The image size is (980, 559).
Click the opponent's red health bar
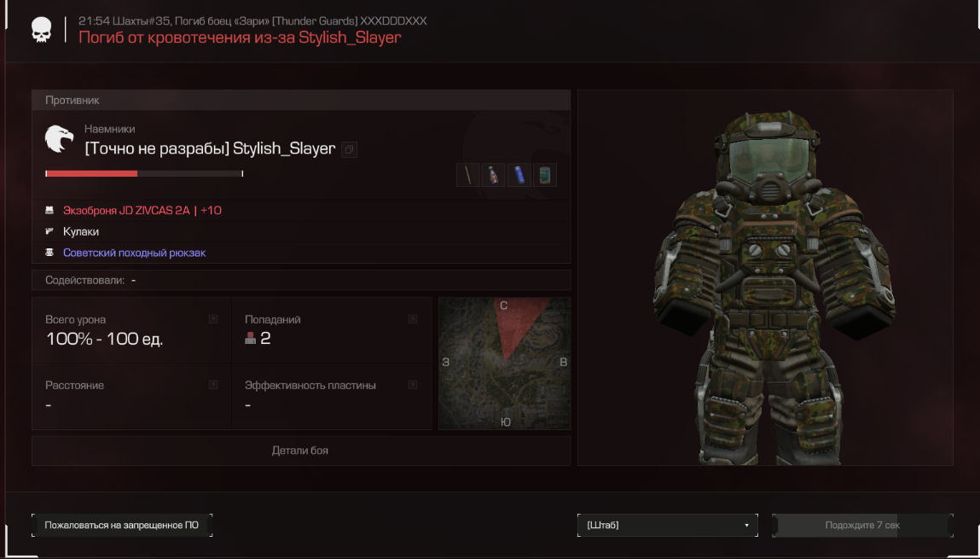click(x=144, y=174)
